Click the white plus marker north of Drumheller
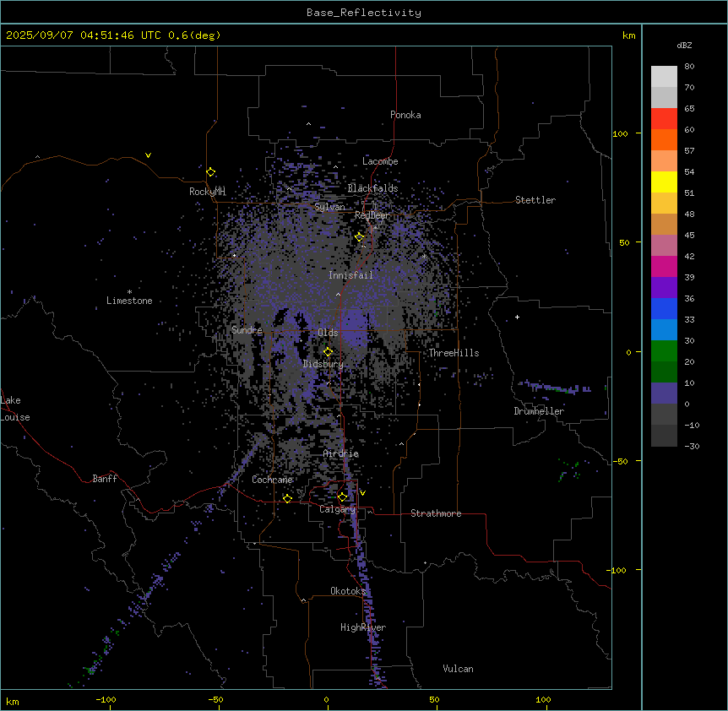The width and height of the screenshot is (728, 711). (517, 317)
